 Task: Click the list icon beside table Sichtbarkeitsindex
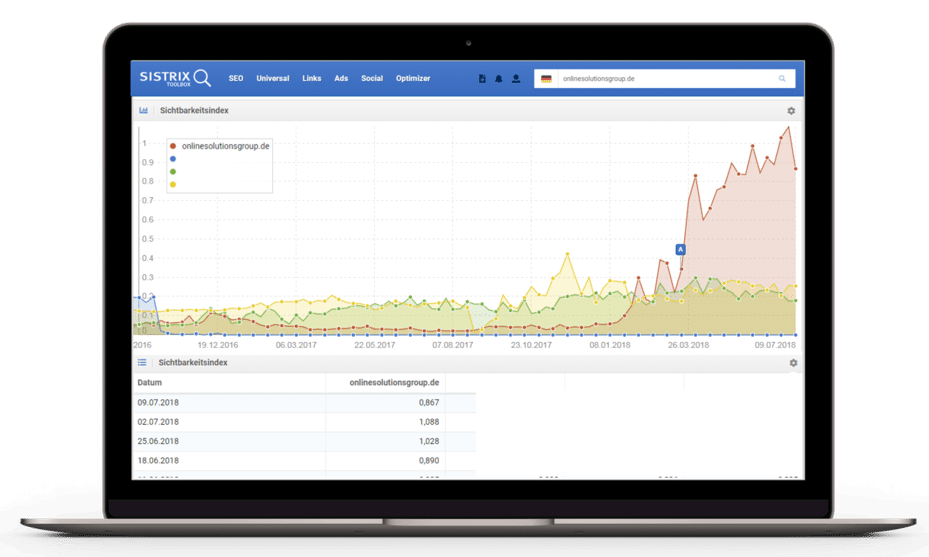[x=142, y=362]
